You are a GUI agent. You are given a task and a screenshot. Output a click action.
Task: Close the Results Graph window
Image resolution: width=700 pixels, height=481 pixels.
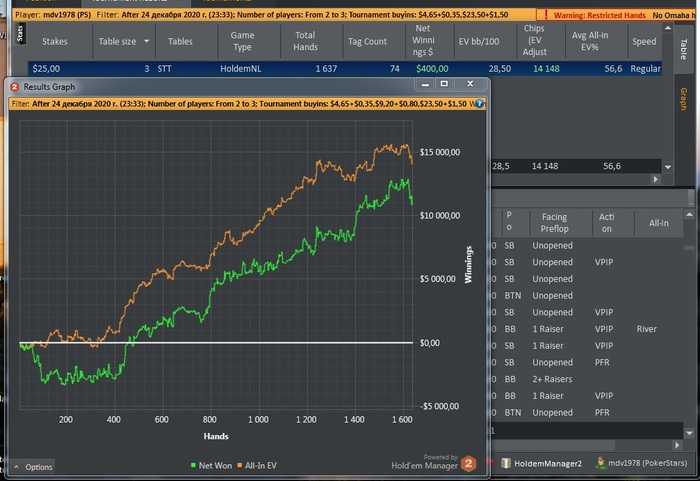coord(470,84)
